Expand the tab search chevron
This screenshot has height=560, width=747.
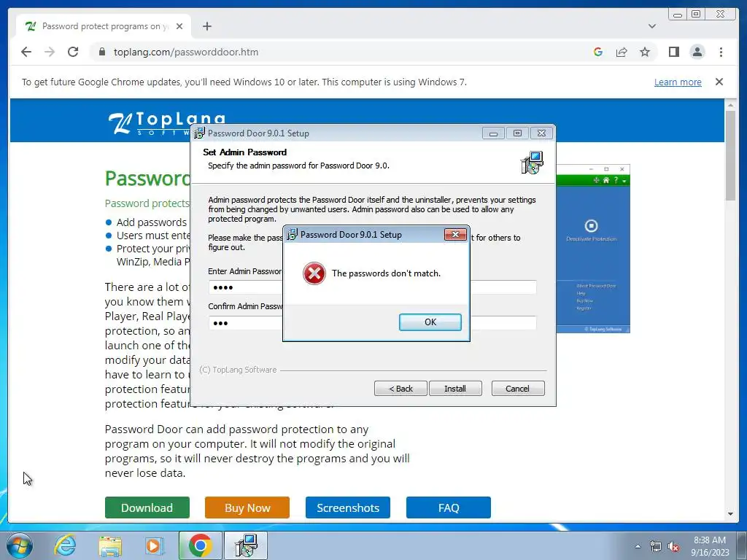pyautogui.click(x=651, y=26)
